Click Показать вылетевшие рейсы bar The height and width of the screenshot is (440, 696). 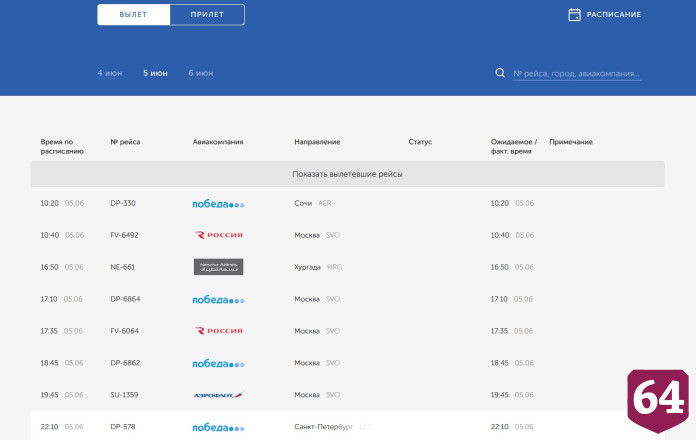pyautogui.click(x=347, y=174)
